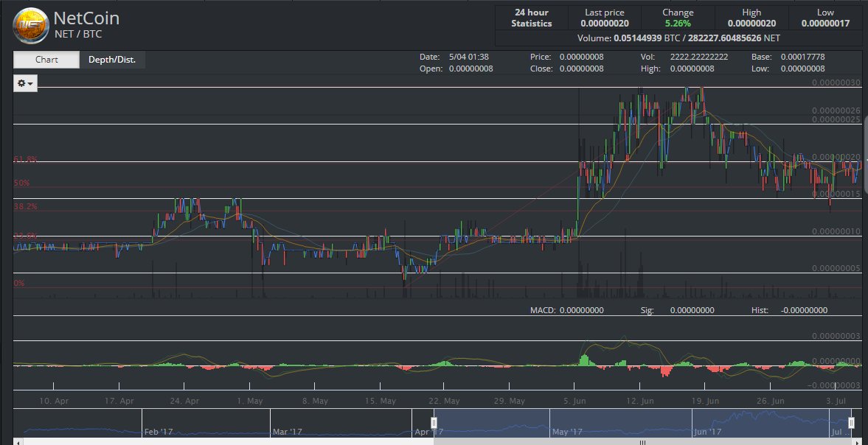Open the chart settings gear dropdown
Viewport: 868px width, 445px height.
(26, 83)
